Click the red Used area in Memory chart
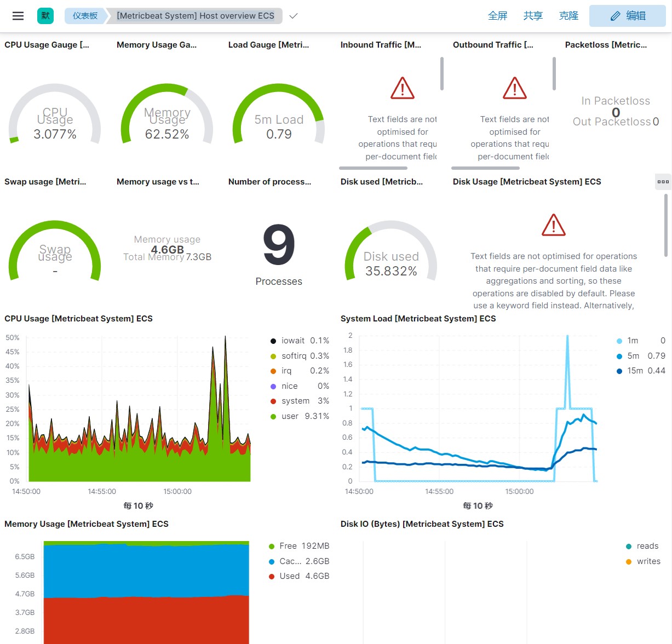The width and height of the screenshot is (672, 644). (146, 620)
